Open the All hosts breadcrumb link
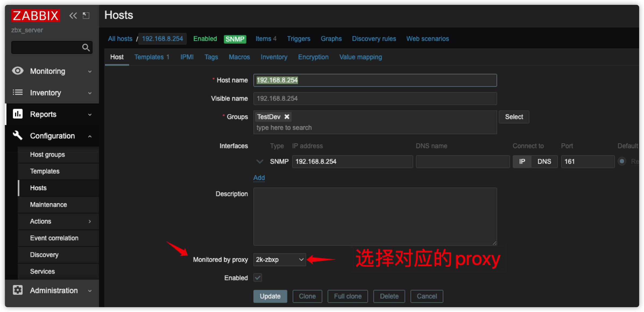The height and width of the screenshot is (312, 644). [x=120, y=39]
